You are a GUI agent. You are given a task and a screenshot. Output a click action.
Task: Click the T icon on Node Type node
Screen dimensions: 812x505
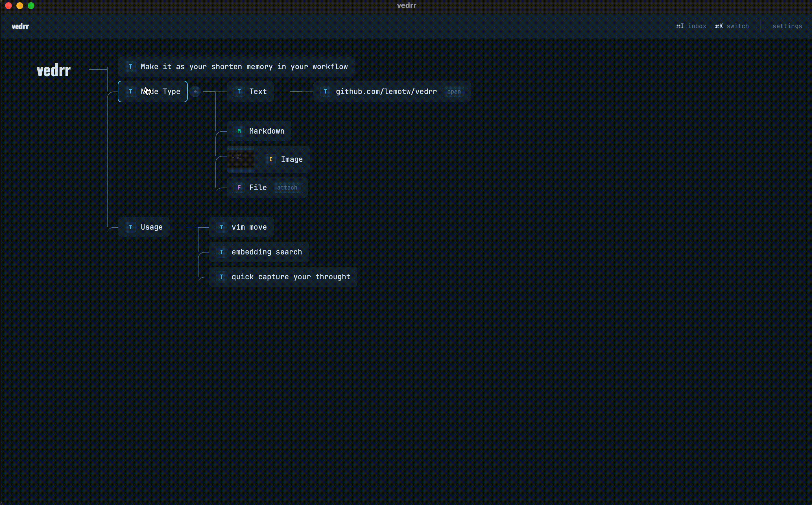(130, 92)
